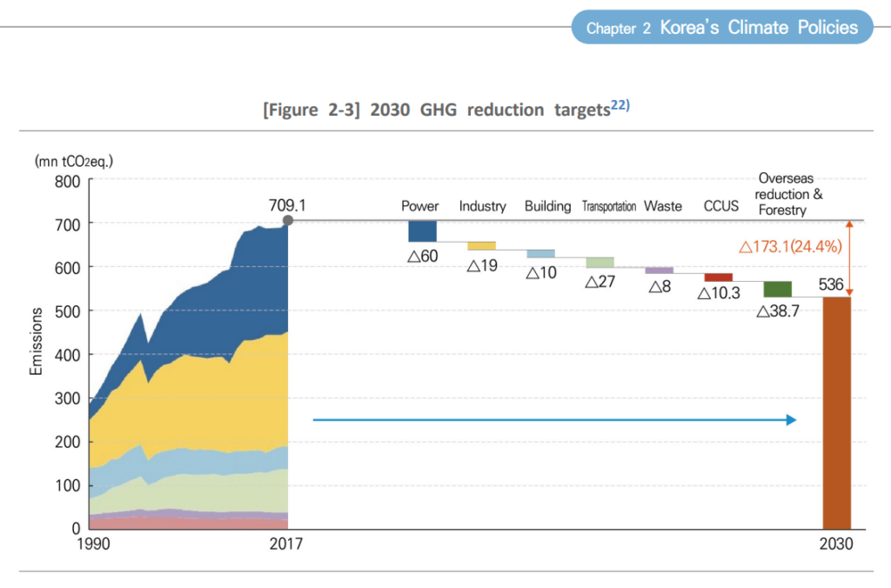The width and height of the screenshot is (891, 588).
Task: Click the 'Emissions' vertical axis label
Action: click(x=36, y=342)
